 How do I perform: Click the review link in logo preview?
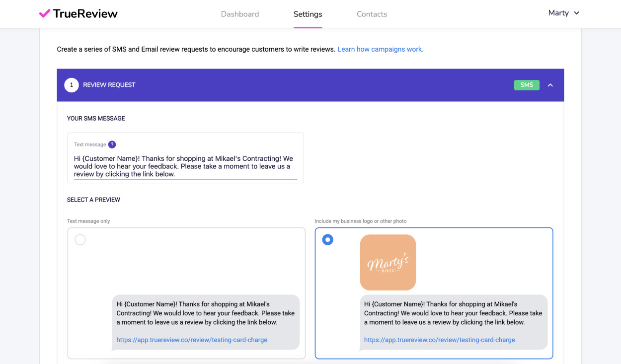click(x=440, y=340)
